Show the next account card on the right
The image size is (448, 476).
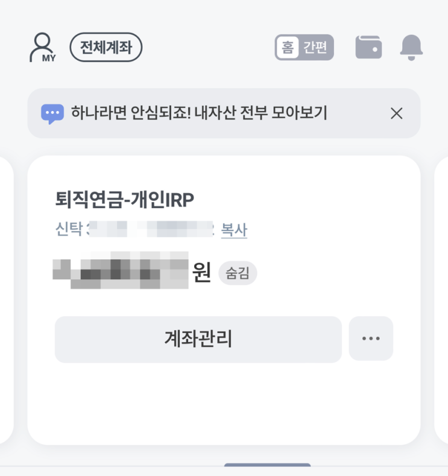pos(441,300)
